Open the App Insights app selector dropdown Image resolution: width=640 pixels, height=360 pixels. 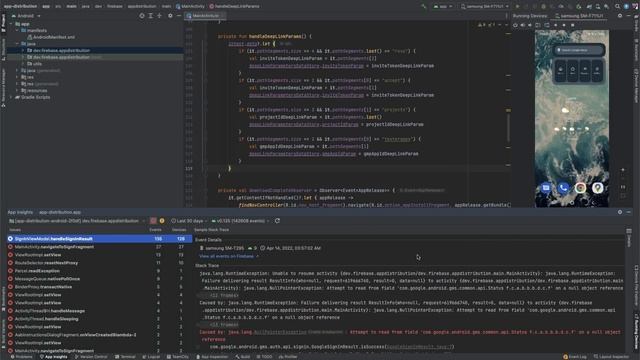pos(77,221)
